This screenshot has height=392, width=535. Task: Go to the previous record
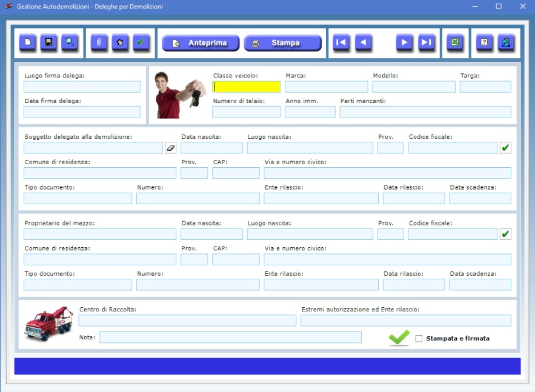point(364,42)
